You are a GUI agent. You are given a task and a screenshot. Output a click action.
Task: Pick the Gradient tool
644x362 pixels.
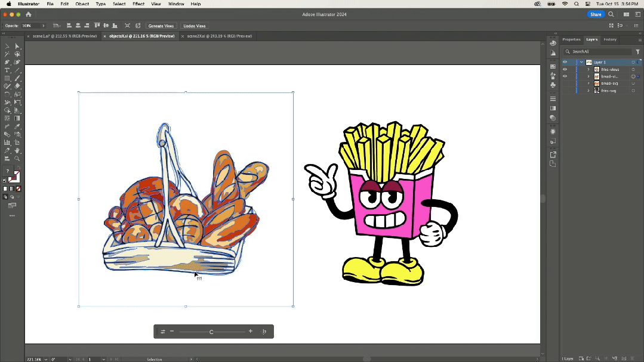17,118
